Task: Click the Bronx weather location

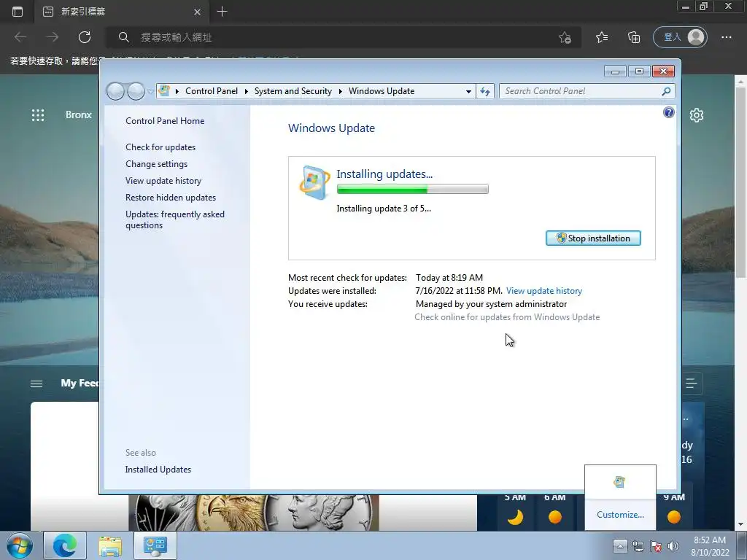Action: (x=79, y=114)
